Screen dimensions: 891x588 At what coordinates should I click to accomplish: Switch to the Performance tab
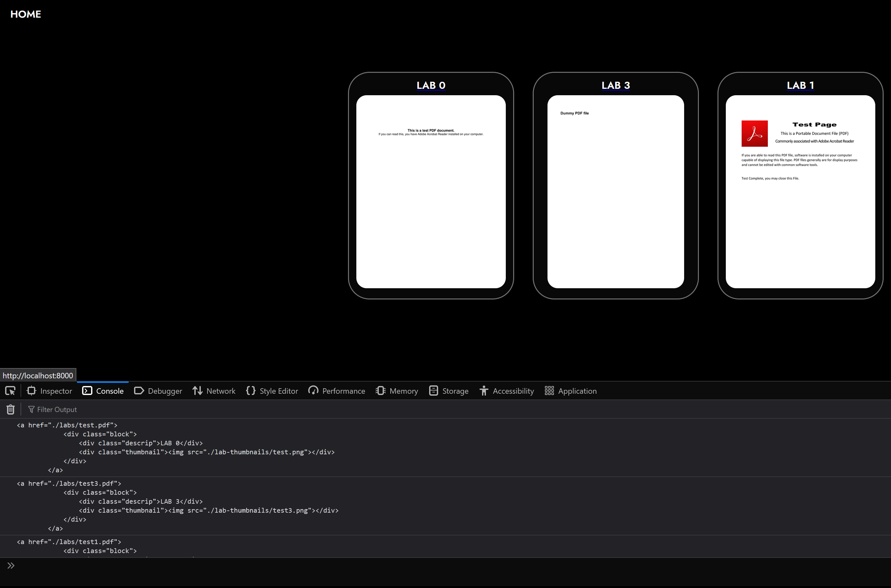click(x=336, y=391)
